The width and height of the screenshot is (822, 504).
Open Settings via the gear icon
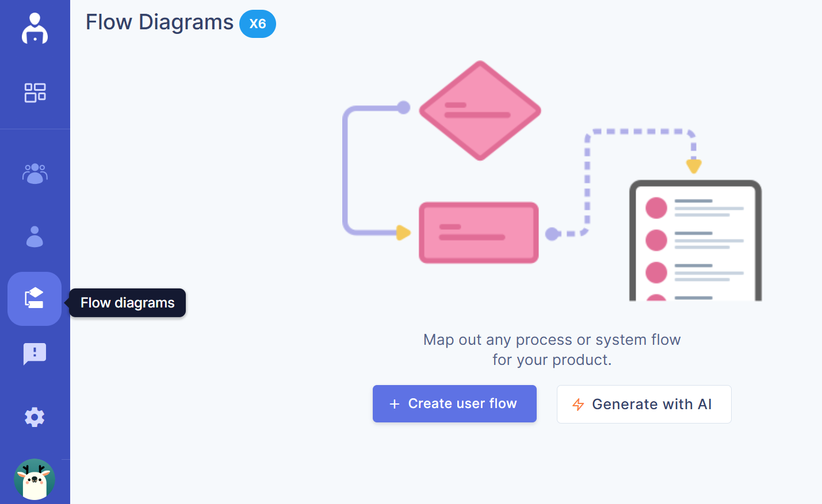point(35,417)
